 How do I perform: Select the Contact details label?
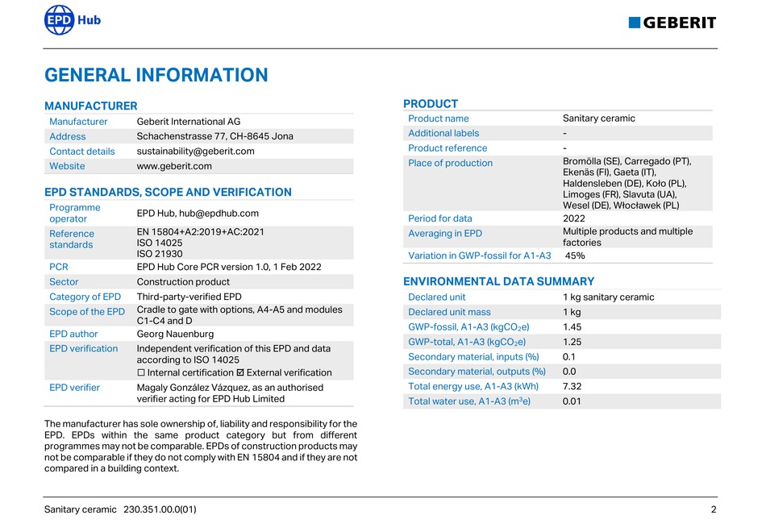[x=82, y=152]
